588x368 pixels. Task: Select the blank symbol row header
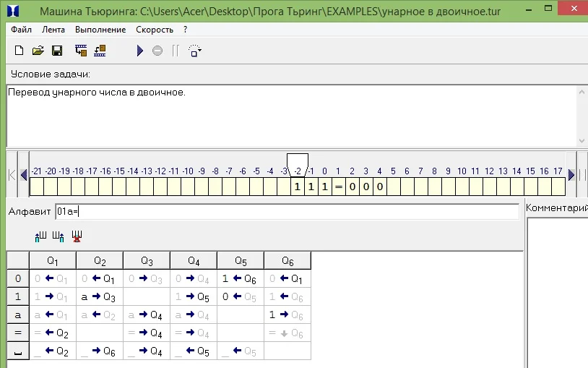tap(18, 351)
